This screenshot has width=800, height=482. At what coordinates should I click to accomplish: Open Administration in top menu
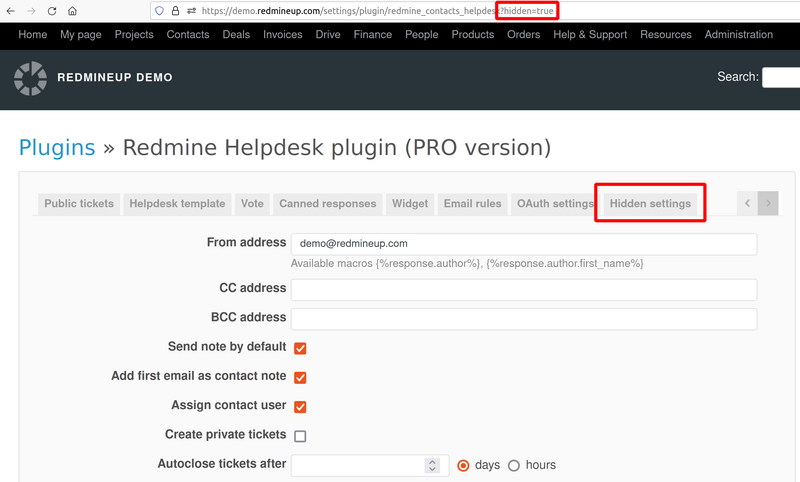click(x=738, y=34)
